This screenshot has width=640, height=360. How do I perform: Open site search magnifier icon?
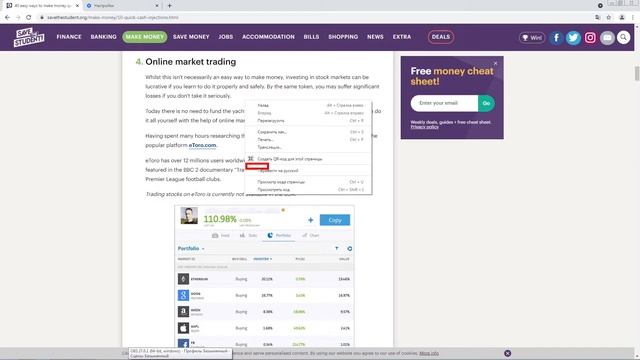tap(624, 38)
